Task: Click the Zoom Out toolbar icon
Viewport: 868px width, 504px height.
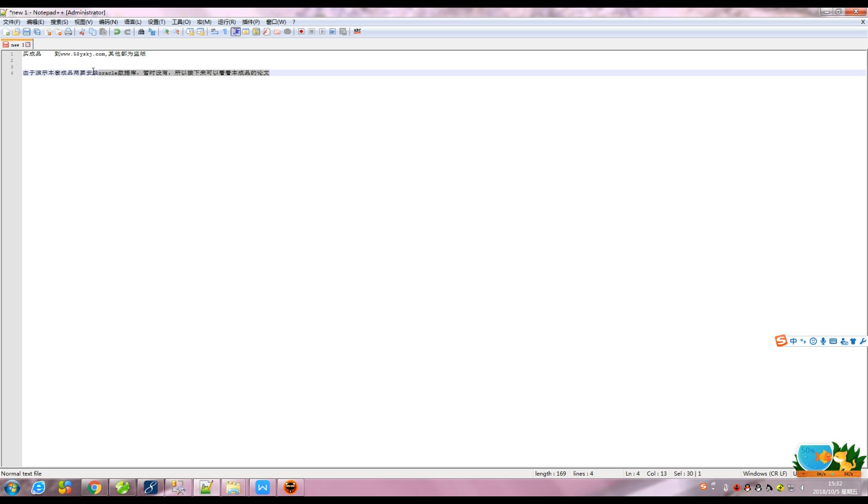Action: pos(176,32)
